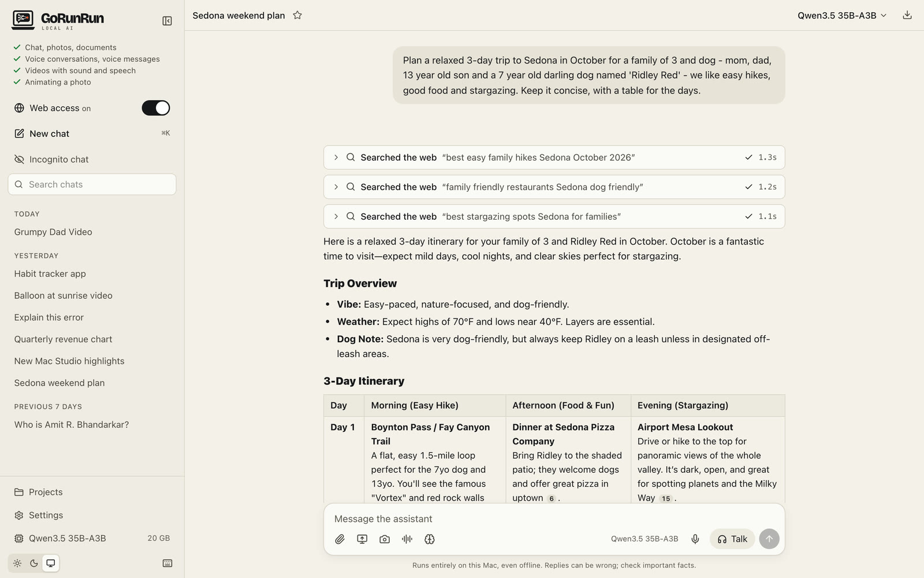Open citation 15 in the Airport Mesa cell
Viewport: 924px width, 578px height.
pyautogui.click(x=666, y=499)
